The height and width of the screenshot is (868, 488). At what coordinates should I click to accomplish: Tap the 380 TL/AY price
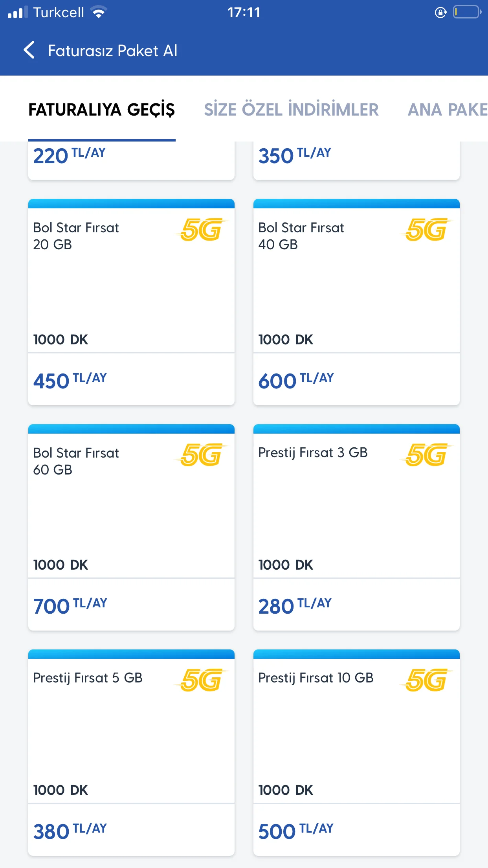(70, 831)
